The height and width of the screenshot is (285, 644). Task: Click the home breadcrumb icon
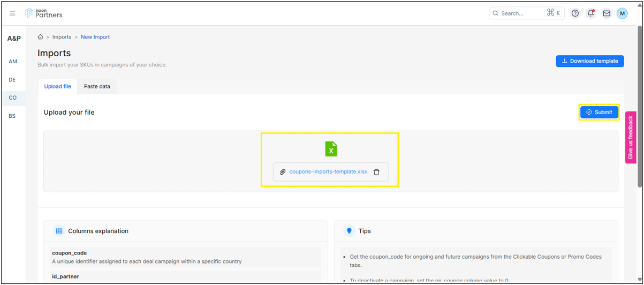[x=40, y=37]
